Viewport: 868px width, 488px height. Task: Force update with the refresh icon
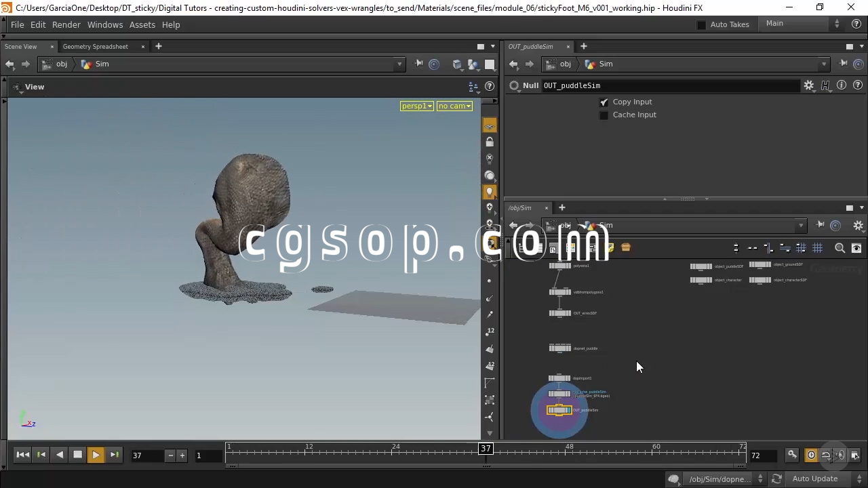777,479
